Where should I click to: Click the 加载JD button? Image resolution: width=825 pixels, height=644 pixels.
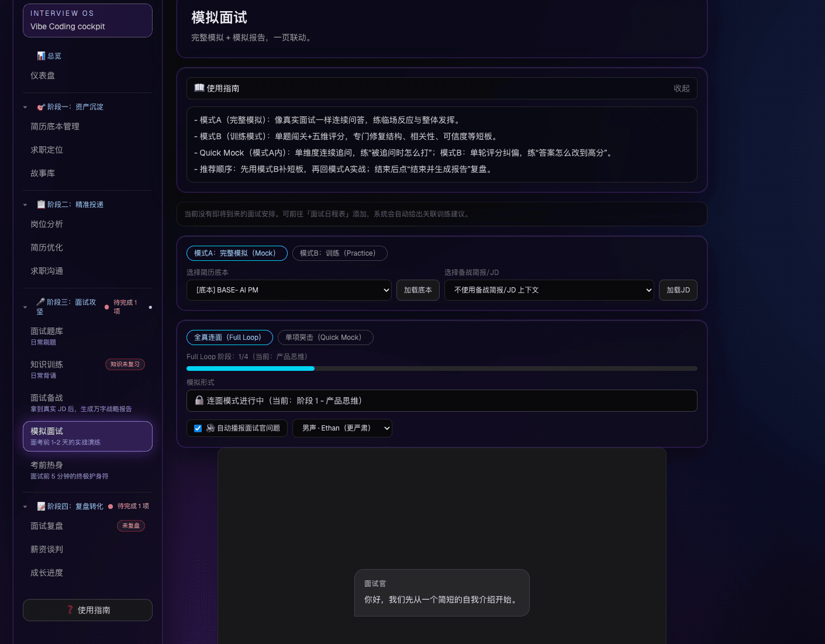(x=678, y=290)
